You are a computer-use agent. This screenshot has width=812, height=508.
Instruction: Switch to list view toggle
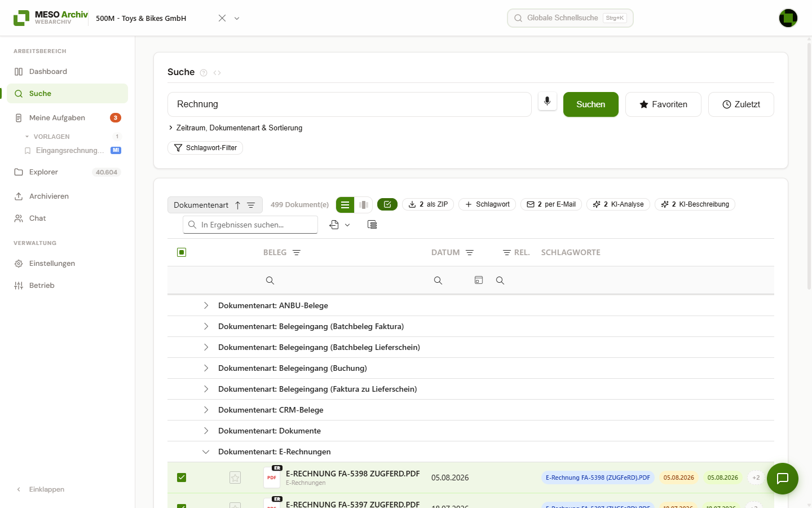pos(345,205)
